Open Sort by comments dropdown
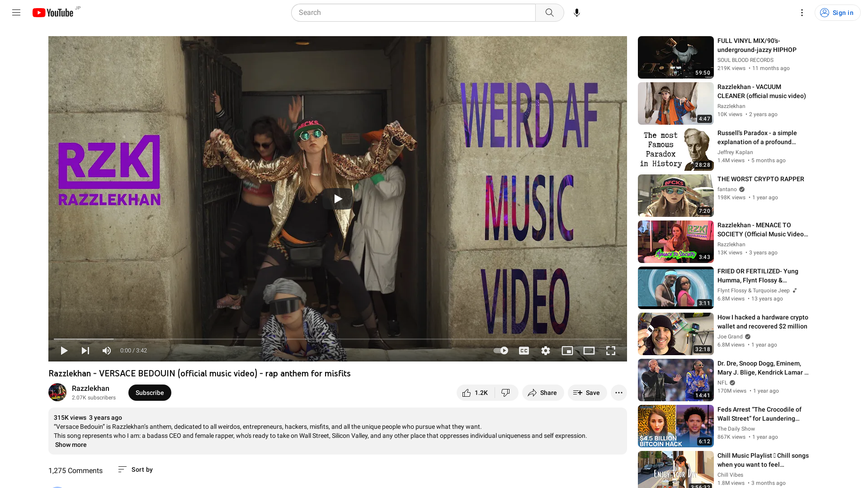Screen dimensions: 868x488 pyautogui.click(x=135, y=470)
